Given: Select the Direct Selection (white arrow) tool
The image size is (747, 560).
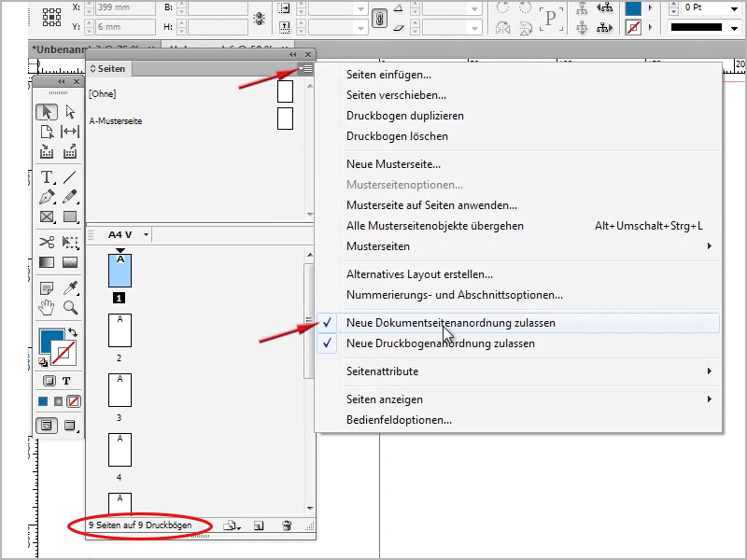Looking at the screenshot, I should click(70, 112).
